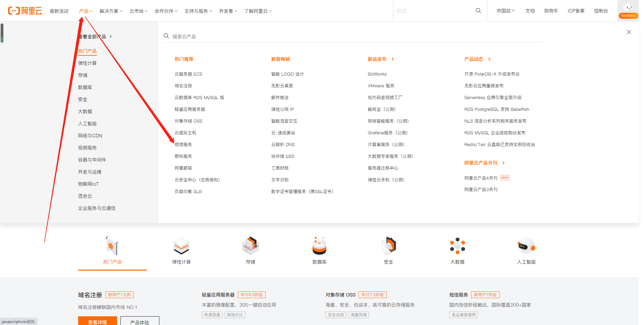Image resolution: width=644 pixels, height=325 pixels.
Task: Expand the 云市场 dropdown
Action: 139,11
